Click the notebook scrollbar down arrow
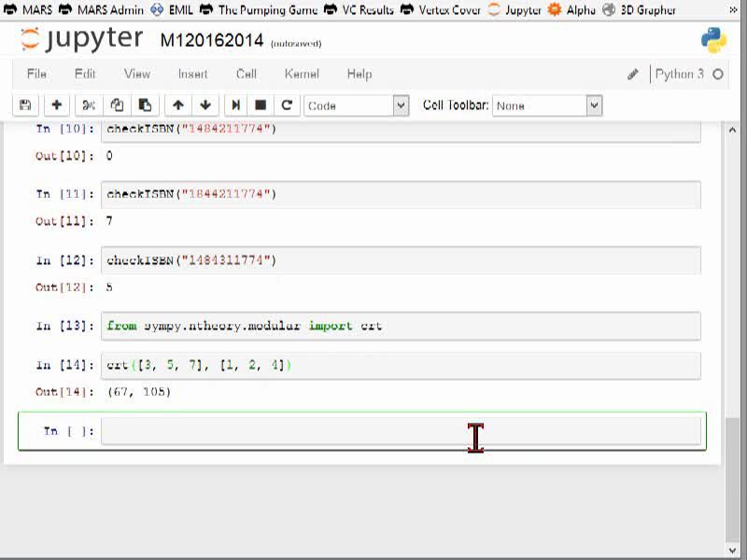The width and height of the screenshot is (747, 560). pos(733,550)
